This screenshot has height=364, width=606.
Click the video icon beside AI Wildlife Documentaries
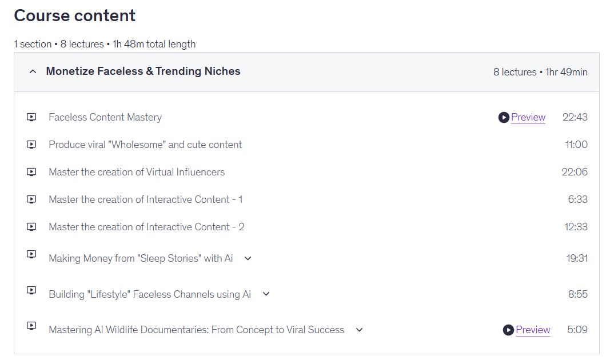tap(31, 326)
